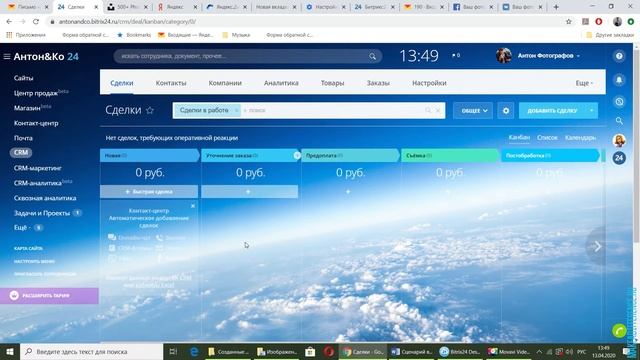
Task: Open Задачи и Проекты in left menu
Action: click(42, 213)
